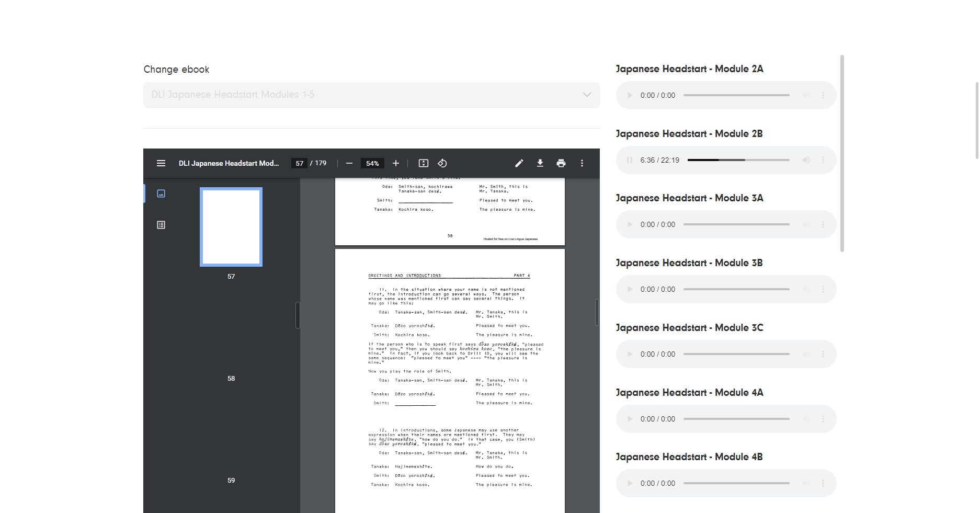Mute the Module 4A audio player

tap(806, 418)
